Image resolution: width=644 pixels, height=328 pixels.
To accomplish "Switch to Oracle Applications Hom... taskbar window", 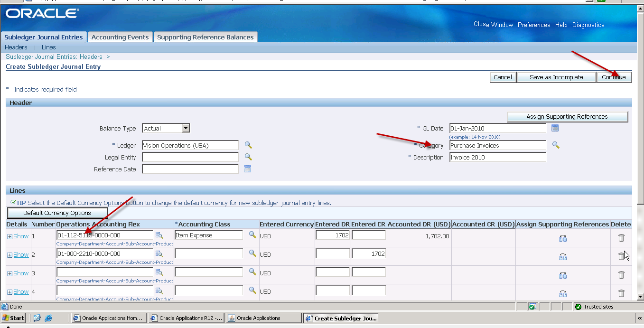I will 109,318.
